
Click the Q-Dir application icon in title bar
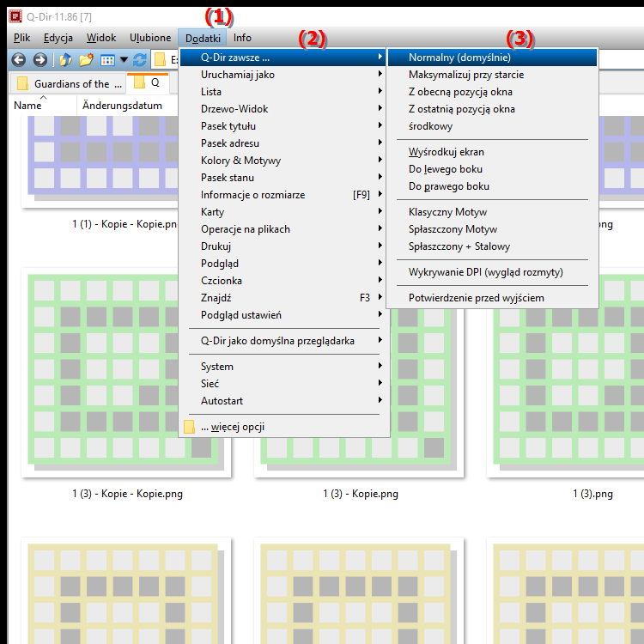(x=15, y=16)
